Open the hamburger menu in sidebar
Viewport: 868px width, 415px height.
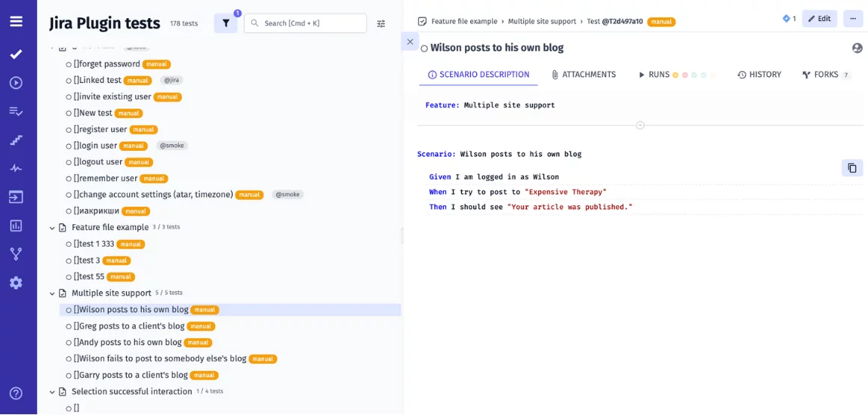[x=16, y=21]
